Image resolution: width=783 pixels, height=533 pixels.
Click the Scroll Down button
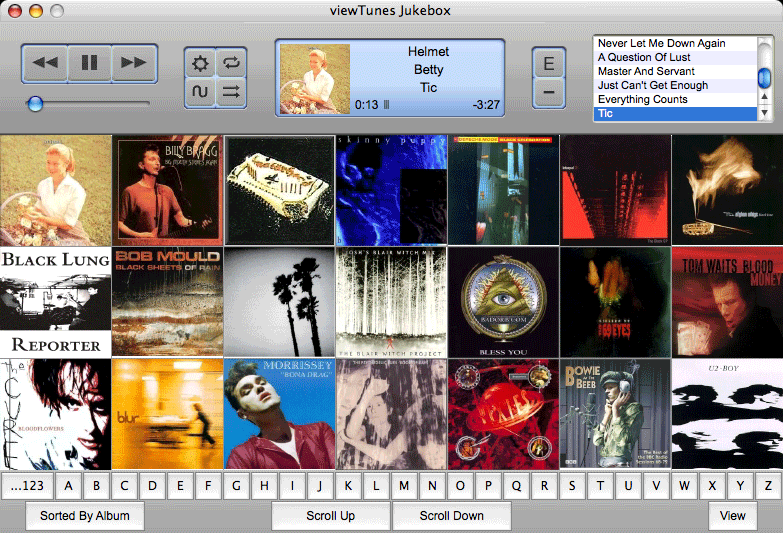click(451, 516)
